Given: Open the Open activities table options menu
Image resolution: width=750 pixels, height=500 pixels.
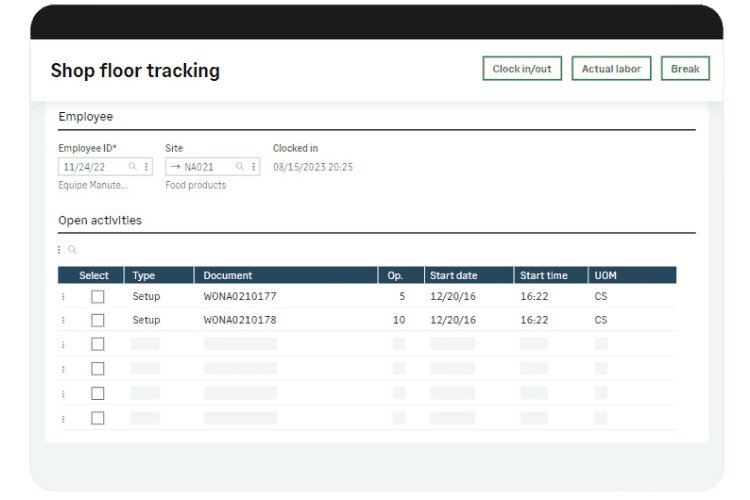Looking at the screenshot, I should point(60,250).
